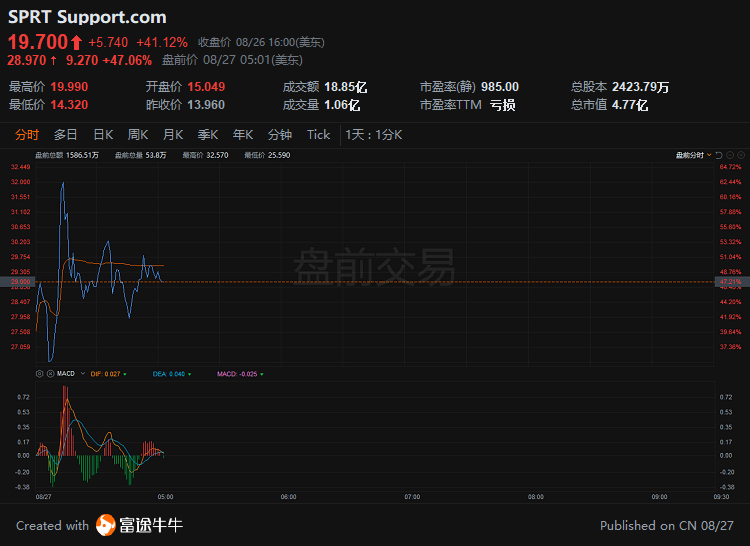Remove the MACD indicator with the X icon
Screen dimensions: 750x546
pyautogui.click(x=50, y=374)
